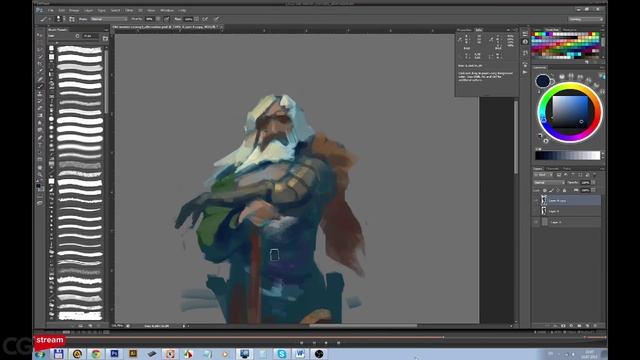Open Word from the taskbar

(300, 353)
